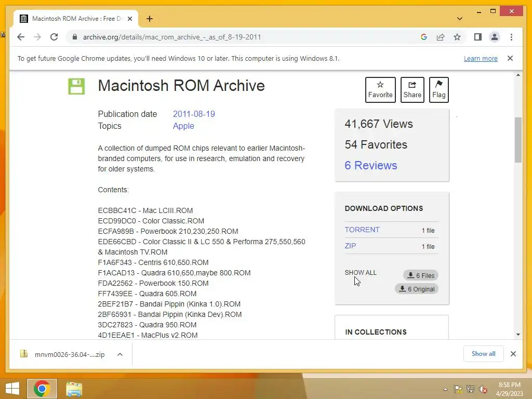Image resolution: width=532 pixels, height=399 pixels.
Task: Click the Action Center flag icon
Action: click(x=458, y=389)
